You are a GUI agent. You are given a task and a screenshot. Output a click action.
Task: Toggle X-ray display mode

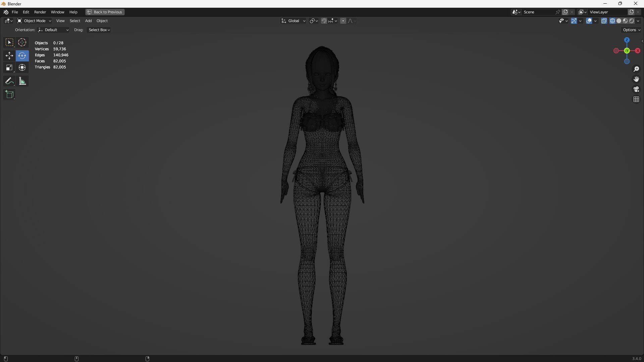tap(604, 21)
